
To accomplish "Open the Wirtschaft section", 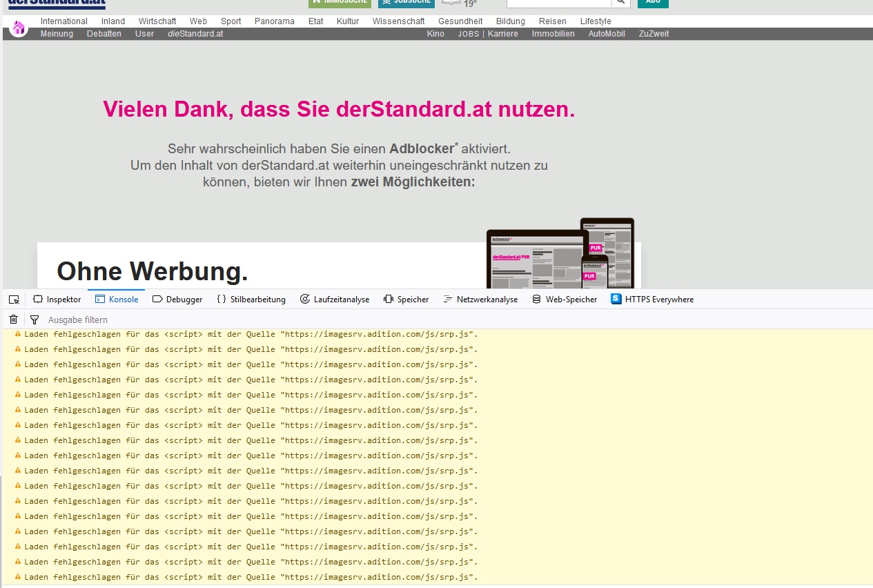I will pos(157,21).
